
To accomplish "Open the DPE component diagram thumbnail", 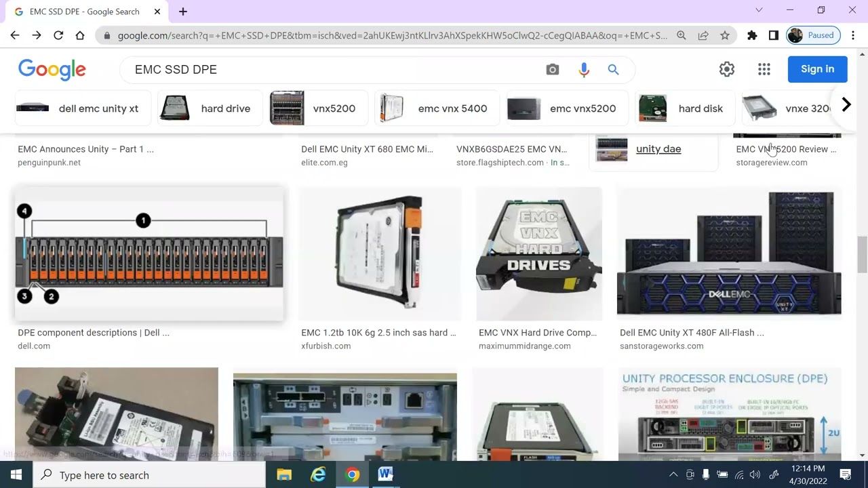I will point(149,253).
